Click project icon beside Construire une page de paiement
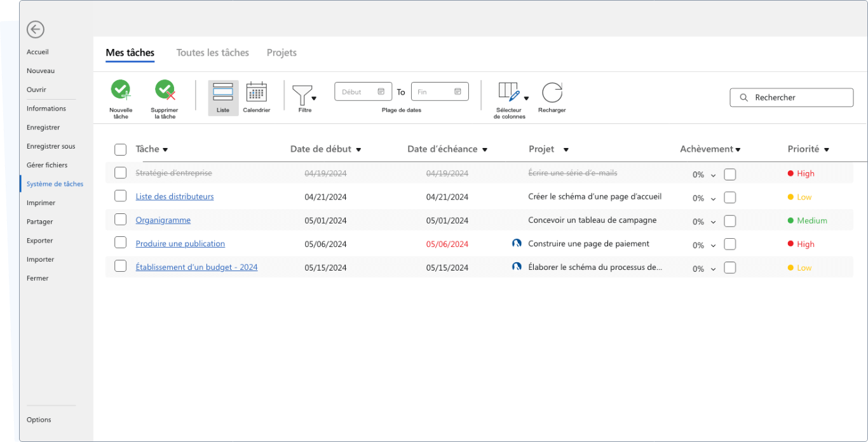Screen dimensions: 868x442 [517, 243]
